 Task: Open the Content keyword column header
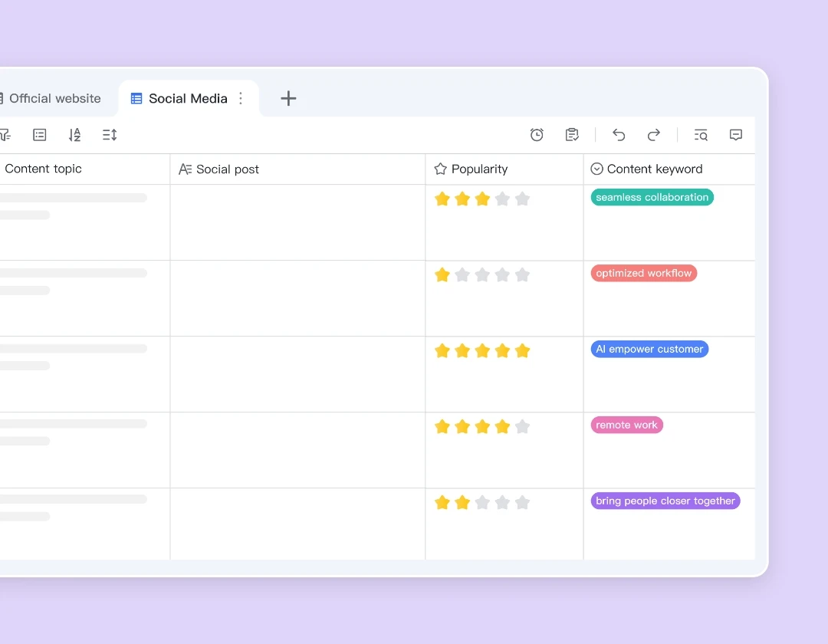pyautogui.click(x=654, y=169)
